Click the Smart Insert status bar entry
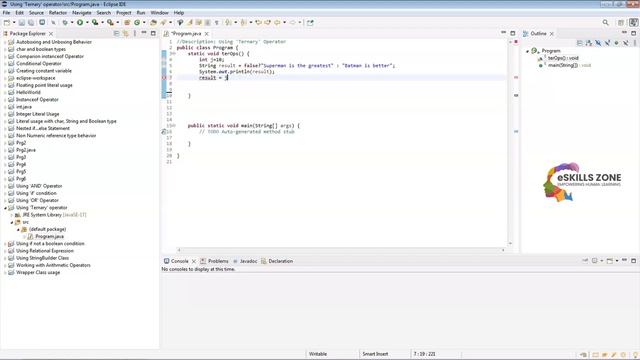This screenshot has height=360, width=640. tap(375, 354)
